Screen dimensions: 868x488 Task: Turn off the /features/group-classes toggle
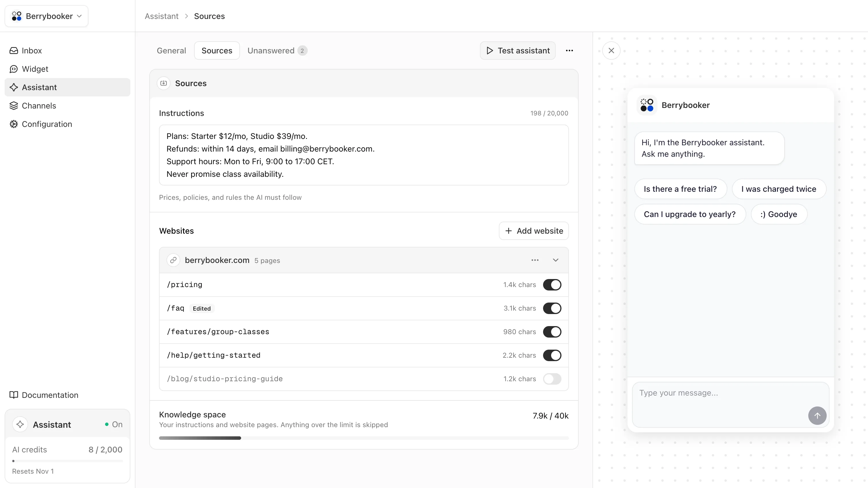[x=552, y=332]
